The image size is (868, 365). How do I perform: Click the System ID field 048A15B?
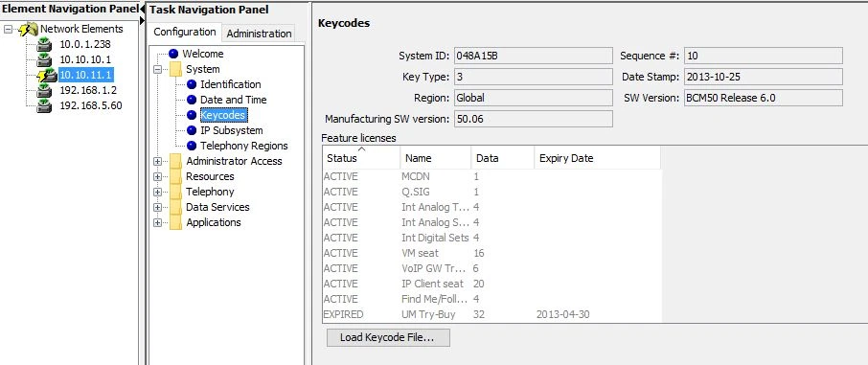[x=534, y=56]
